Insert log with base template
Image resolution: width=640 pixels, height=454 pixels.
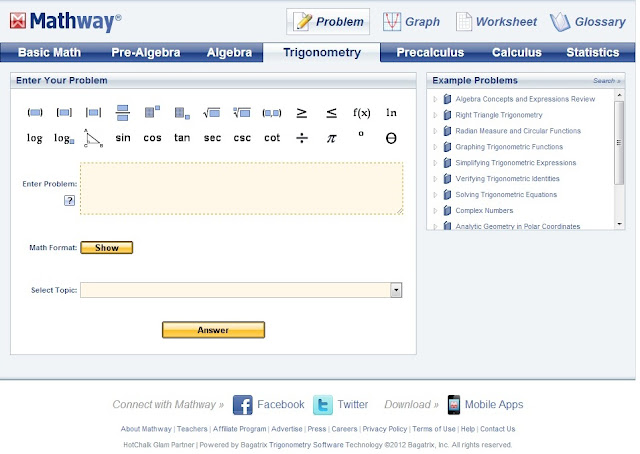click(64, 138)
